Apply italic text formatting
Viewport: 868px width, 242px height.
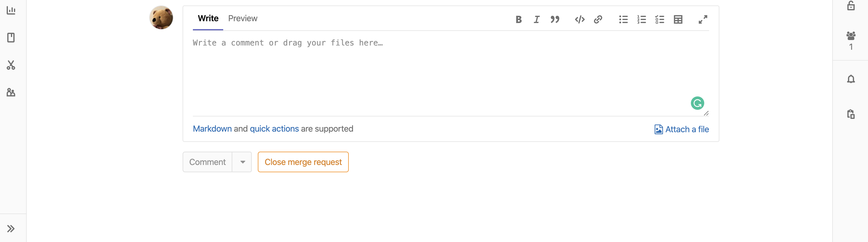(x=537, y=19)
